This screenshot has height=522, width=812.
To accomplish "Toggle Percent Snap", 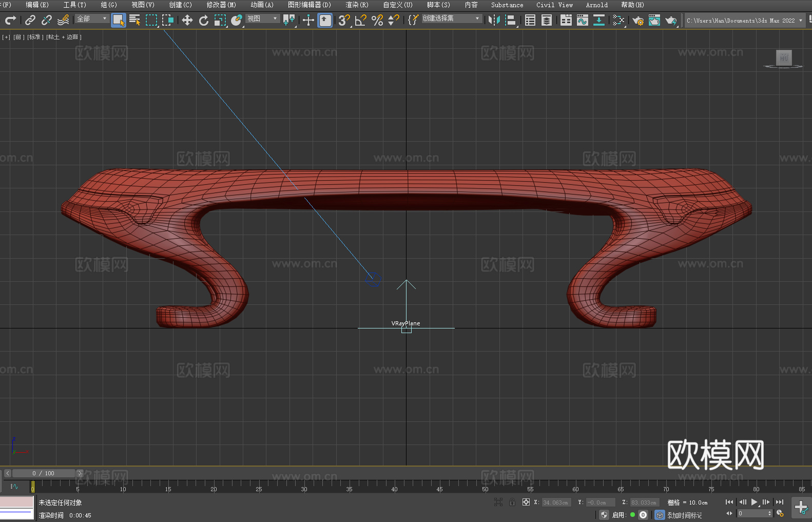I will [x=377, y=20].
